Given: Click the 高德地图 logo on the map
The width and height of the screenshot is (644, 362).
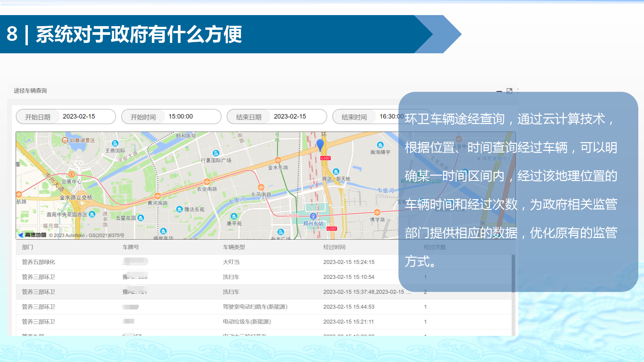Looking at the screenshot, I should point(33,235).
